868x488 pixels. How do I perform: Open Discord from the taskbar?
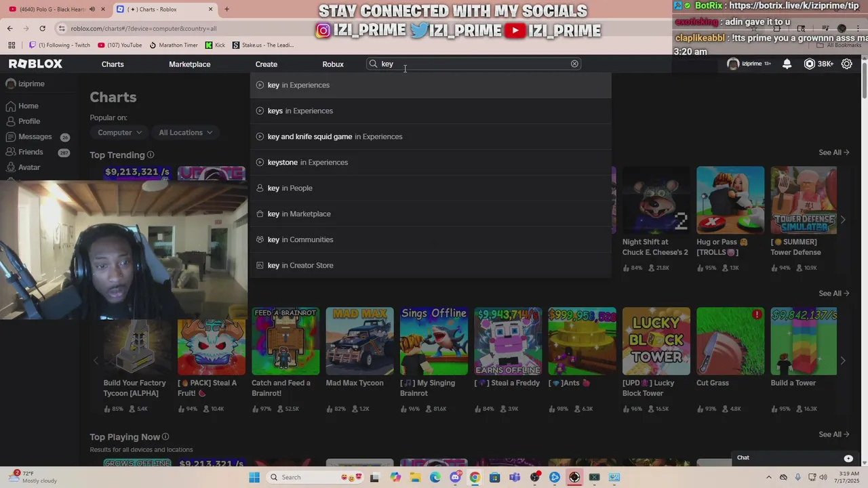pyautogui.click(x=455, y=477)
